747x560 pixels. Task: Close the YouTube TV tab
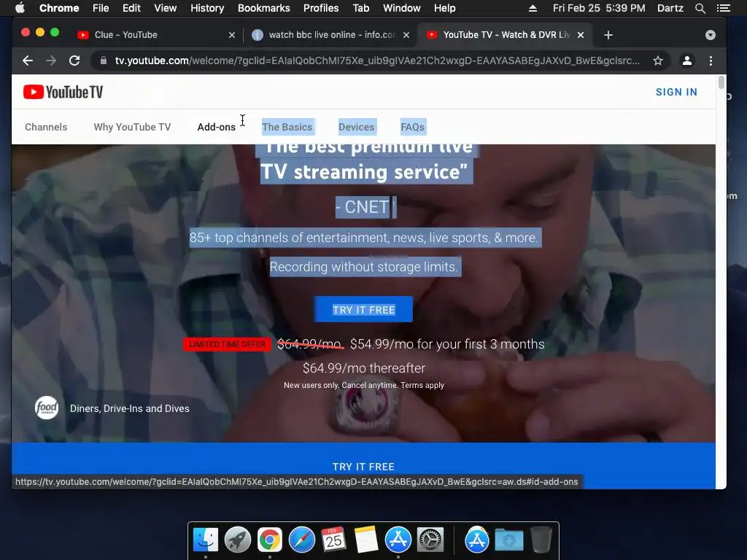click(x=581, y=35)
